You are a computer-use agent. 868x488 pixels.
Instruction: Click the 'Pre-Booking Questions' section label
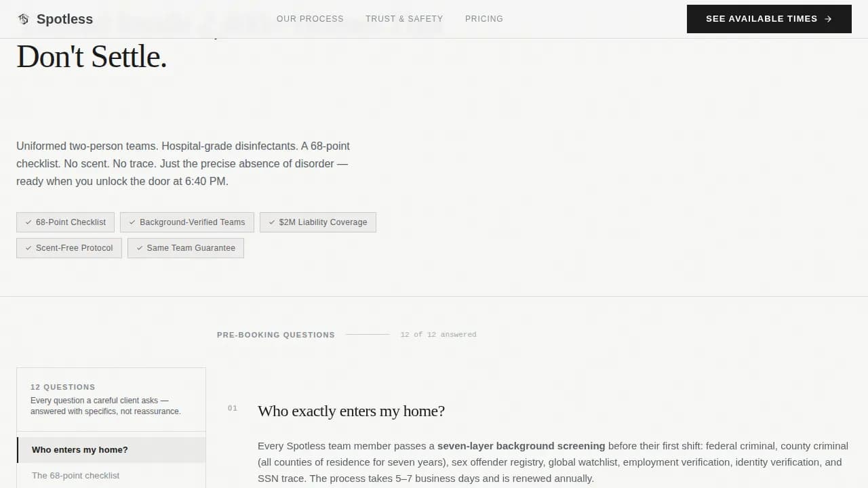(x=276, y=335)
